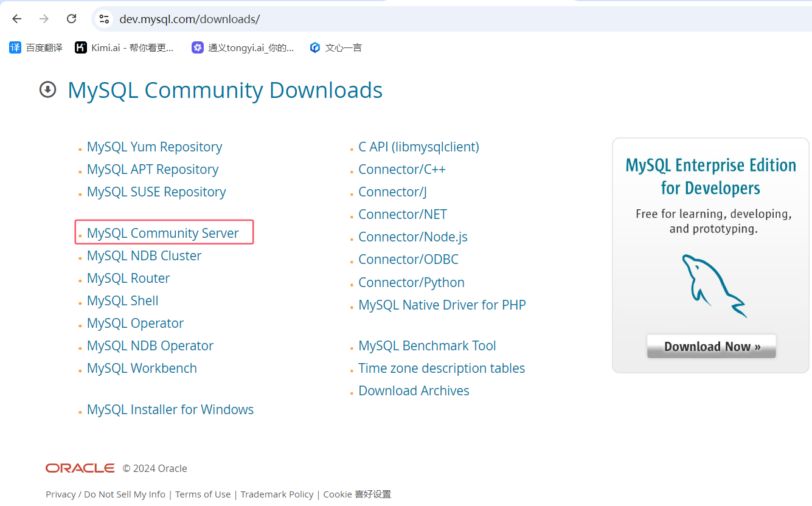Screen dimensions: 812x506
Task: Open C API (libmysqlclient) link
Action: pyautogui.click(x=418, y=147)
